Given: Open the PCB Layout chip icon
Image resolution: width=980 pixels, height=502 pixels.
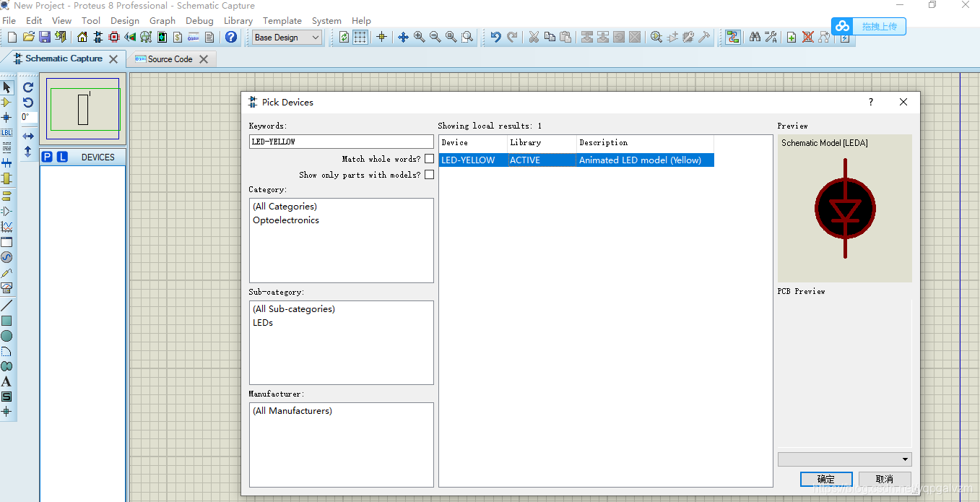Looking at the screenshot, I should 114,37.
